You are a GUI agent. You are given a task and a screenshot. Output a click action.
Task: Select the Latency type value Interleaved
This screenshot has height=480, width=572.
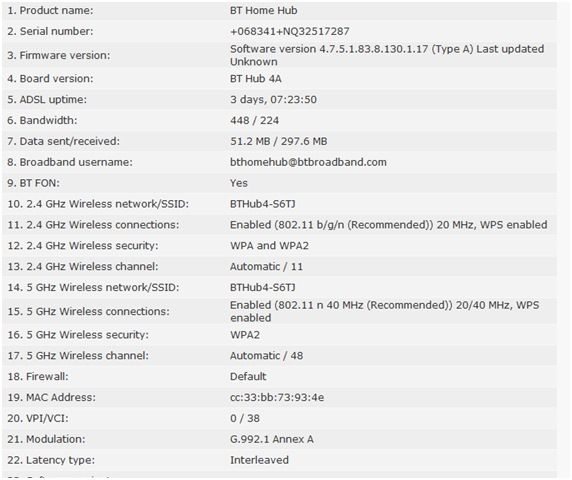pyautogui.click(x=259, y=460)
